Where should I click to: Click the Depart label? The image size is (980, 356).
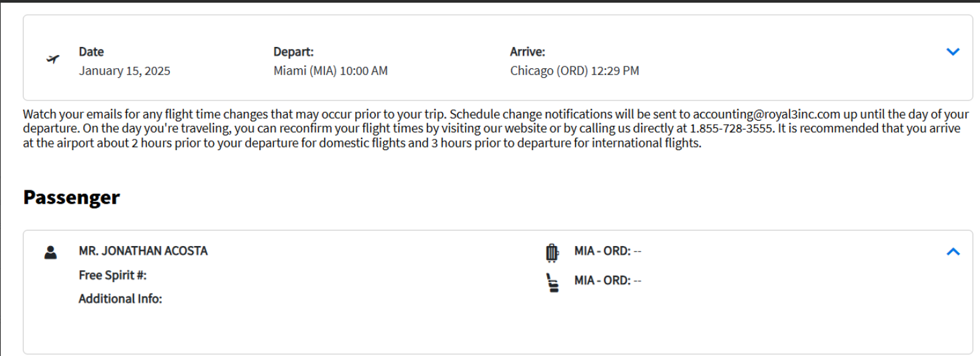pos(293,52)
